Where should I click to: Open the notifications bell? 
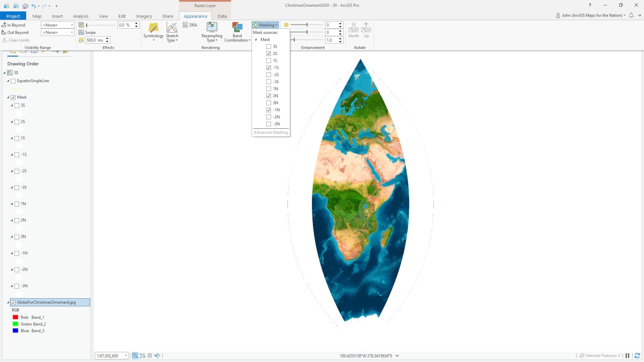coord(631,15)
